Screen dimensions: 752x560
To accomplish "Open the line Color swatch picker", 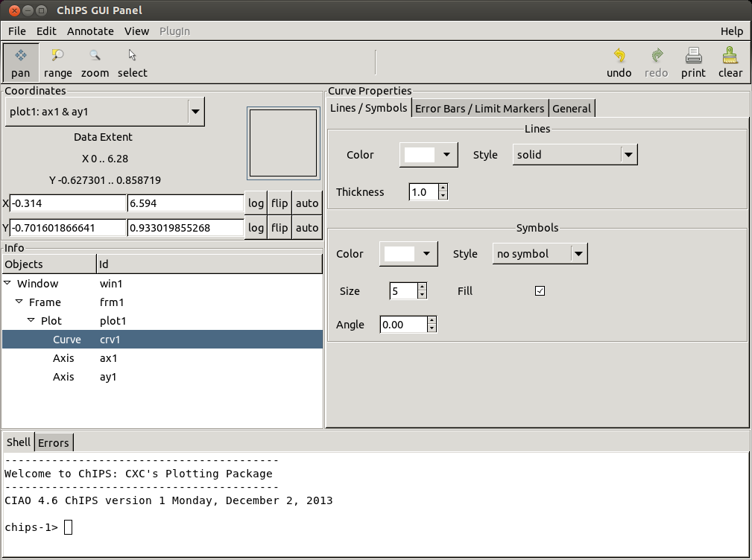I will click(428, 154).
